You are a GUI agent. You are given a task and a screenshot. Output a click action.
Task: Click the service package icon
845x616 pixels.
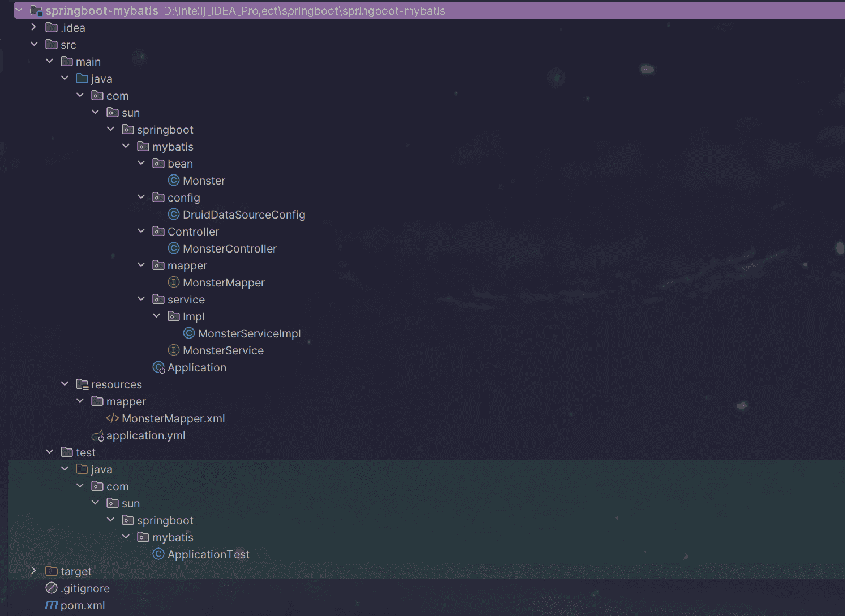click(x=158, y=300)
